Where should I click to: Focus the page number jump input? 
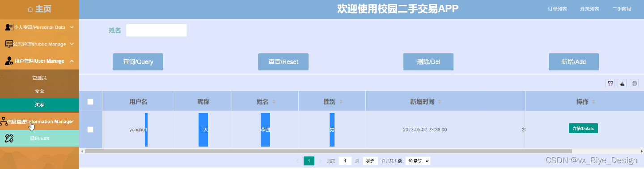(345, 160)
